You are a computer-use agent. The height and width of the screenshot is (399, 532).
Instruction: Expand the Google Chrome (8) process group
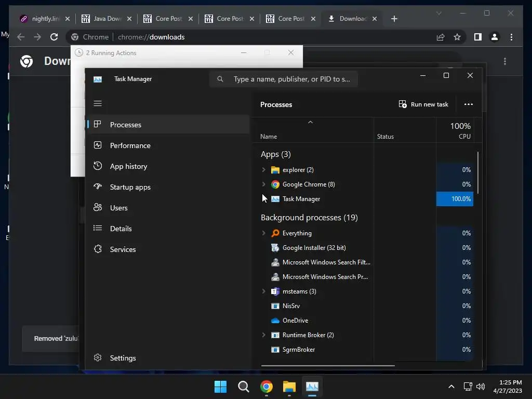click(263, 184)
